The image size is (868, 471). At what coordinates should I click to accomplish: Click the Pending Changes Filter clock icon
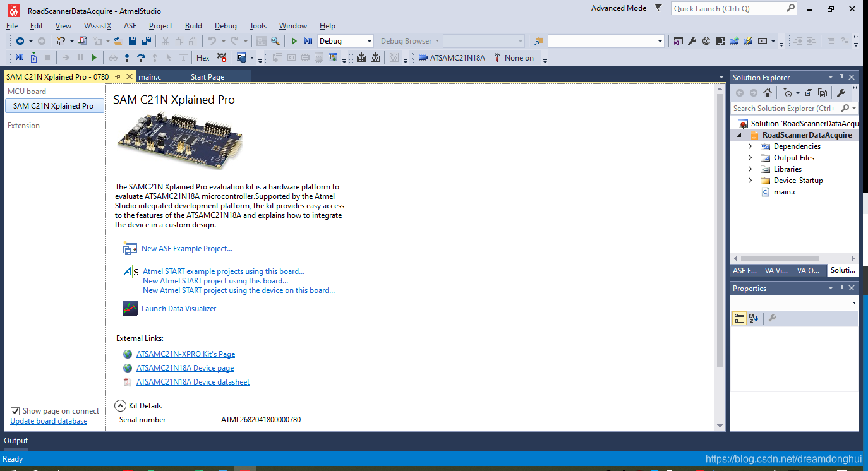[x=788, y=93]
